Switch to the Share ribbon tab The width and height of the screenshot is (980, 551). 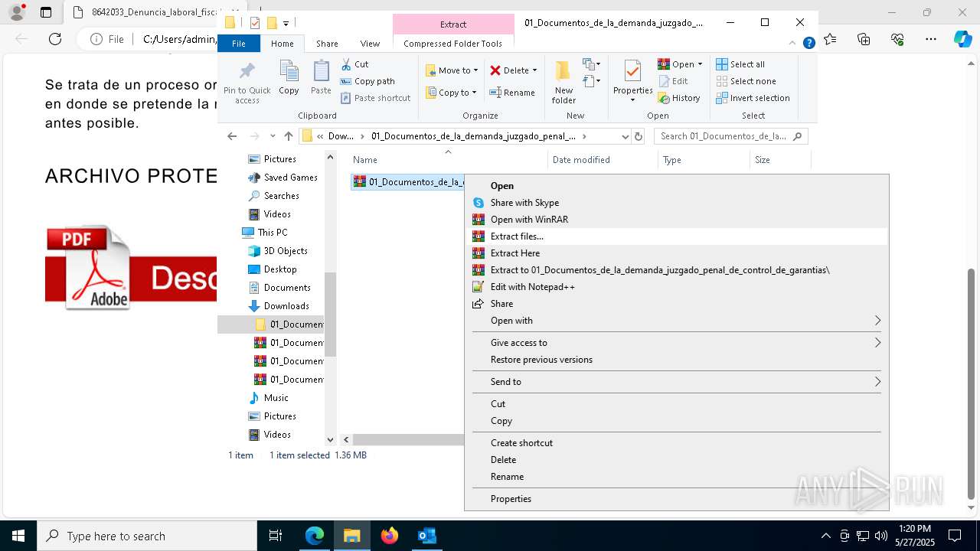[x=327, y=44]
